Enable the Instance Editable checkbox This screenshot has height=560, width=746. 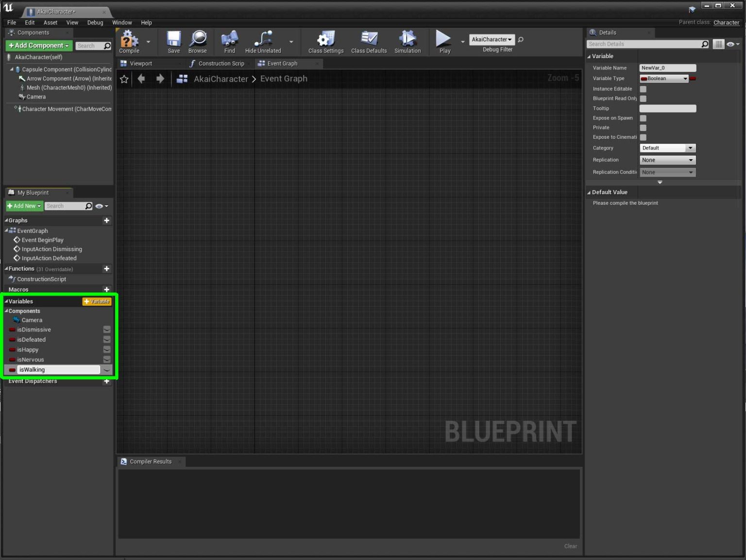pyautogui.click(x=643, y=89)
